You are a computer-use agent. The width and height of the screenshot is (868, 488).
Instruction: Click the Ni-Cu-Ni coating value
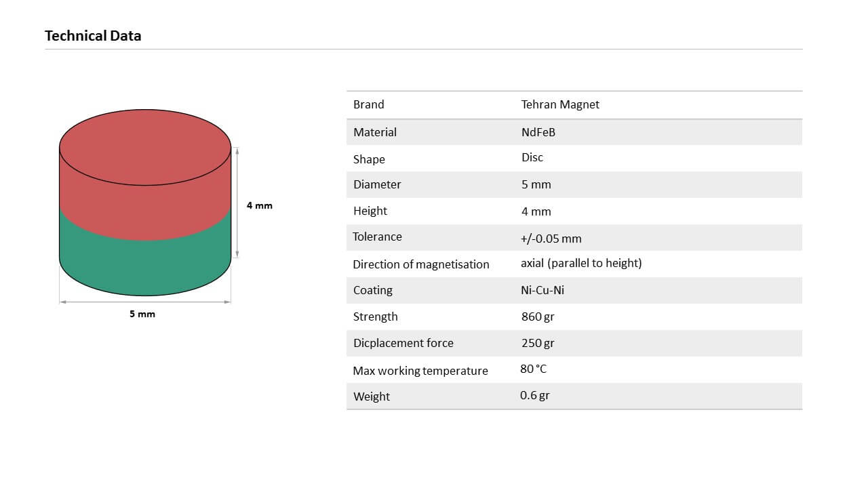point(542,290)
